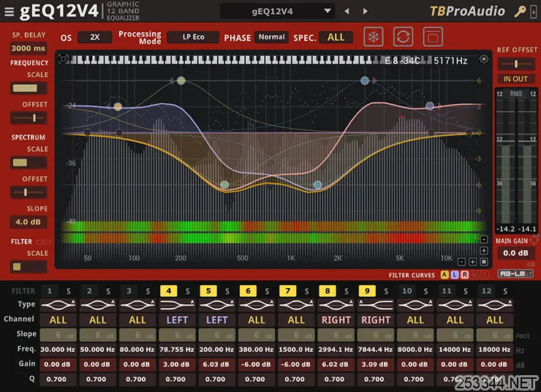The image size is (541, 392).
Task: Click the horizontal zoom out minus button
Action: pos(461,262)
